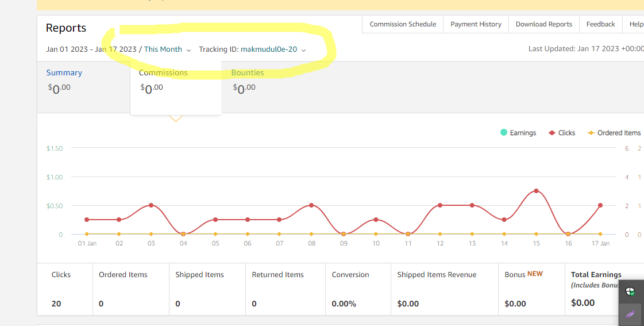
Task: Click the purple feather icon
Action: [630, 315]
